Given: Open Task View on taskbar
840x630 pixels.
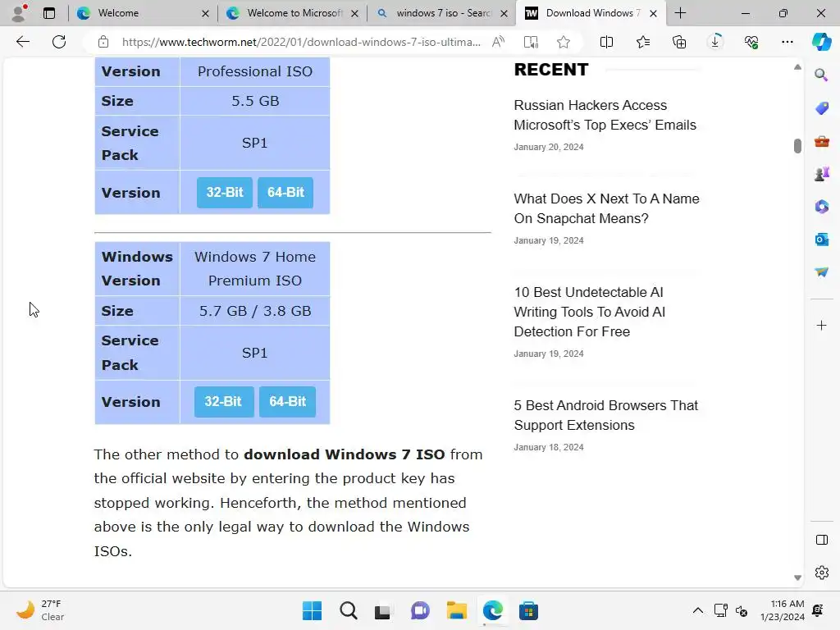Looking at the screenshot, I should [382, 610].
